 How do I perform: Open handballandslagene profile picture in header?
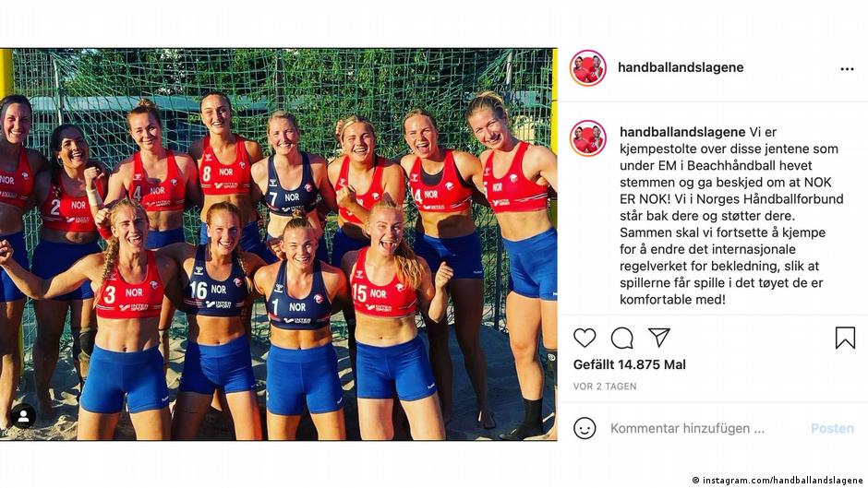(x=588, y=68)
